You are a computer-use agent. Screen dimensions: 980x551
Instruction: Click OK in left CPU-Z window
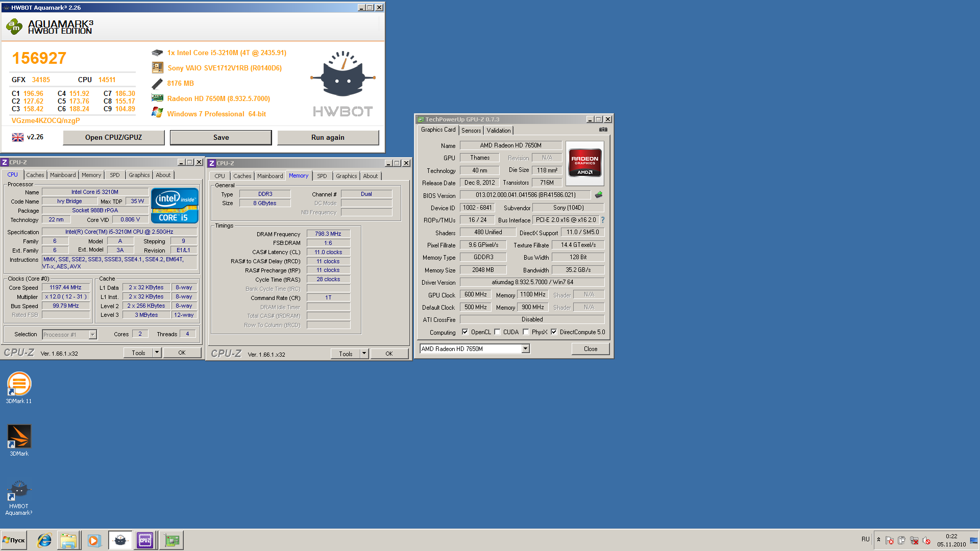(182, 353)
